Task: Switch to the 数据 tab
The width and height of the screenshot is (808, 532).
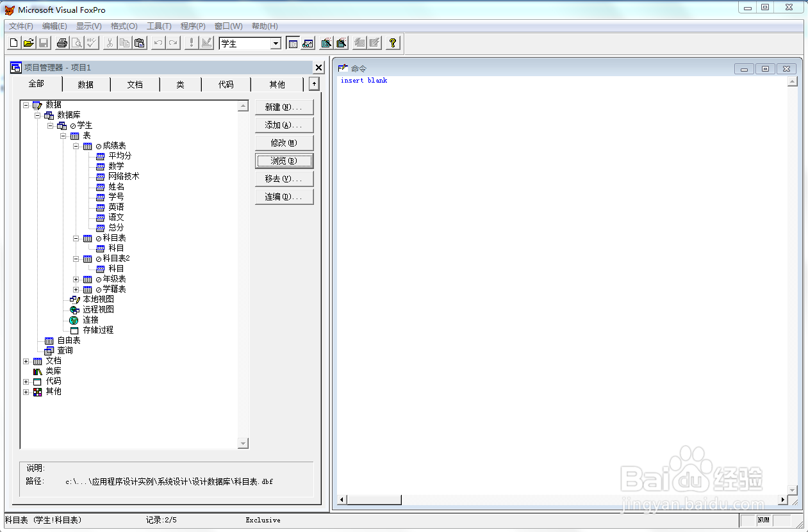Action: 86,85
